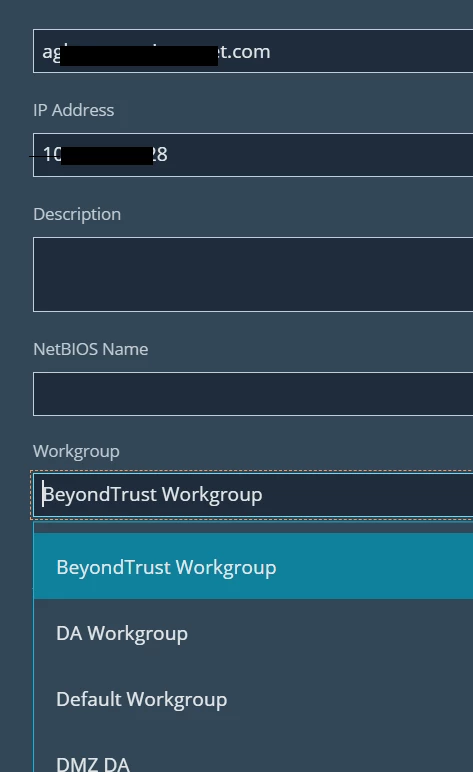Select DA Workgroup from the list
The width and height of the screenshot is (473, 772).
coord(253,633)
